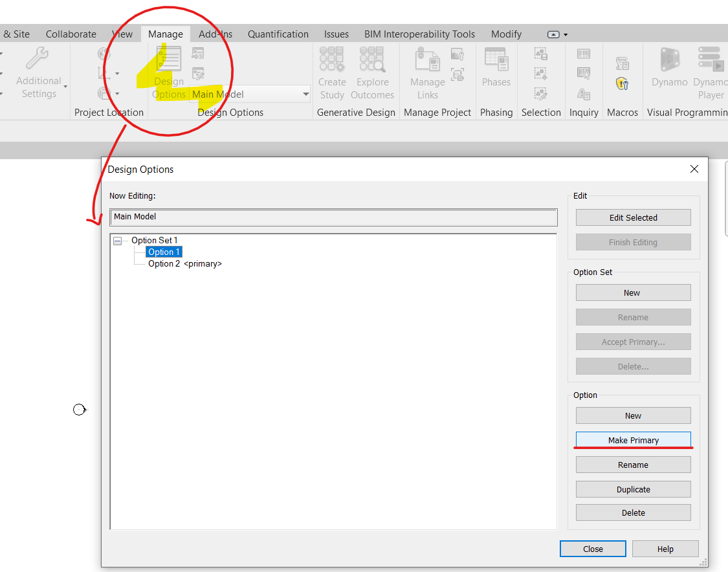Select the Manage ribbon tab
Viewport: 728px width, 572px height.
tap(165, 34)
